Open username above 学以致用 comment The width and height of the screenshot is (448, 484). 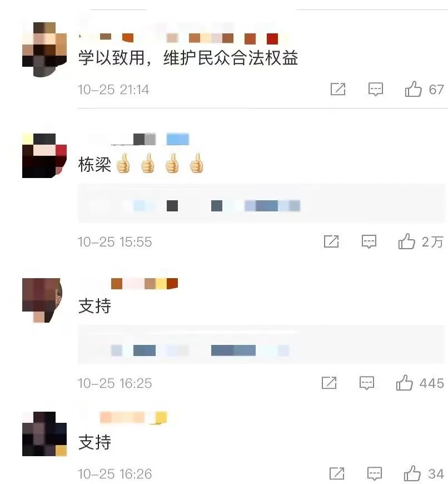(x=185, y=38)
